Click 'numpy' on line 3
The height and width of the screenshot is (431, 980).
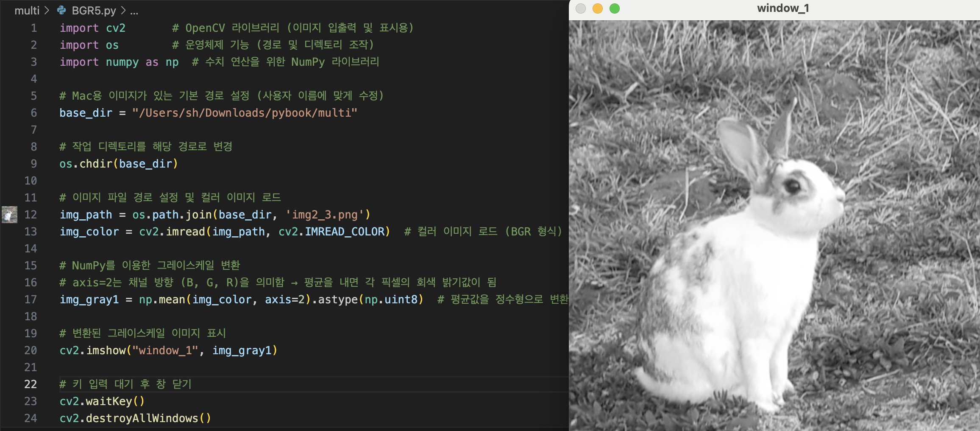coord(122,62)
